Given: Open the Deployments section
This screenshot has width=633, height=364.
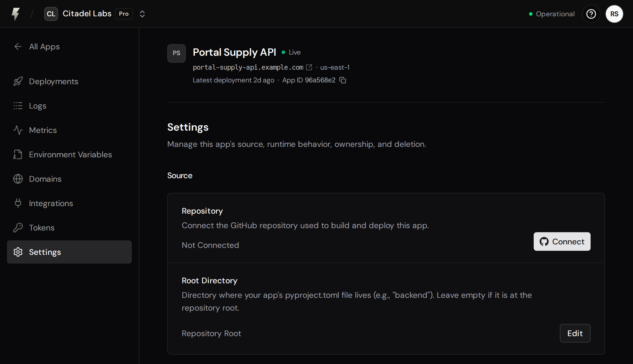Looking at the screenshot, I should [x=69, y=81].
